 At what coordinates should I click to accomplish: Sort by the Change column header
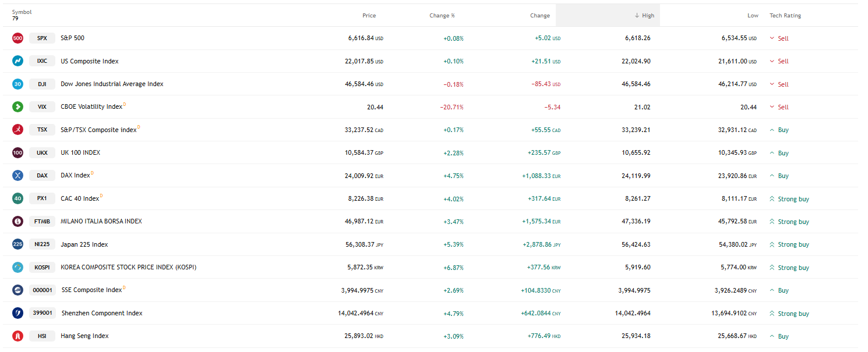(x=540, y=16)
